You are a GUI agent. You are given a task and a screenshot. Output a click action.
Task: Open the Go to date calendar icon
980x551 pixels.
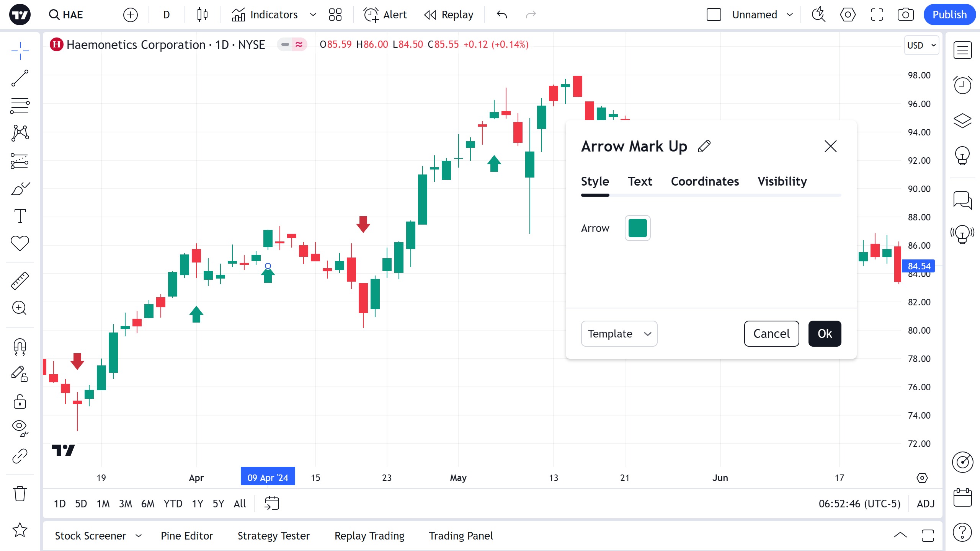(x=272, y=503)
